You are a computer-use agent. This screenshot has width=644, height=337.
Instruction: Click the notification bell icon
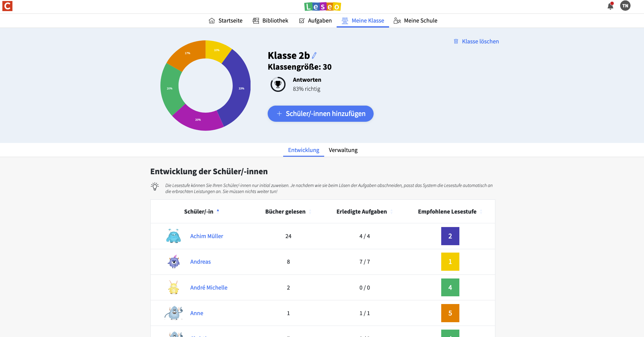point(610,6)
